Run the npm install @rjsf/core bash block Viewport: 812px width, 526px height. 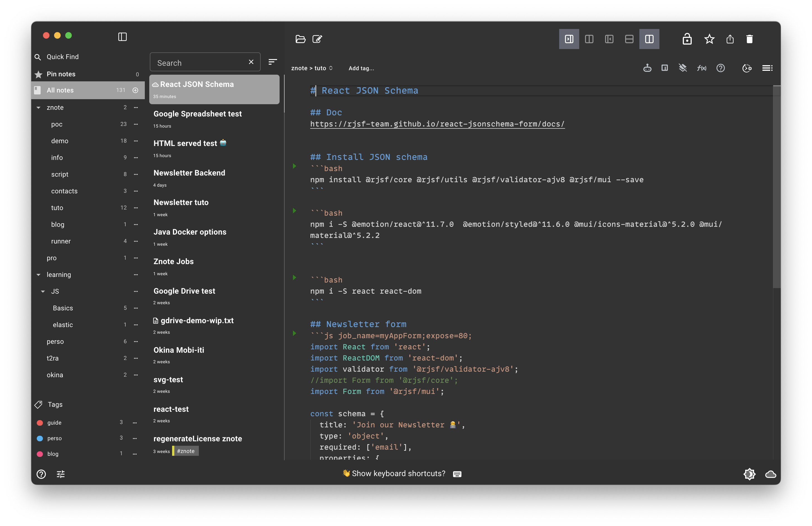click(294, 166)
